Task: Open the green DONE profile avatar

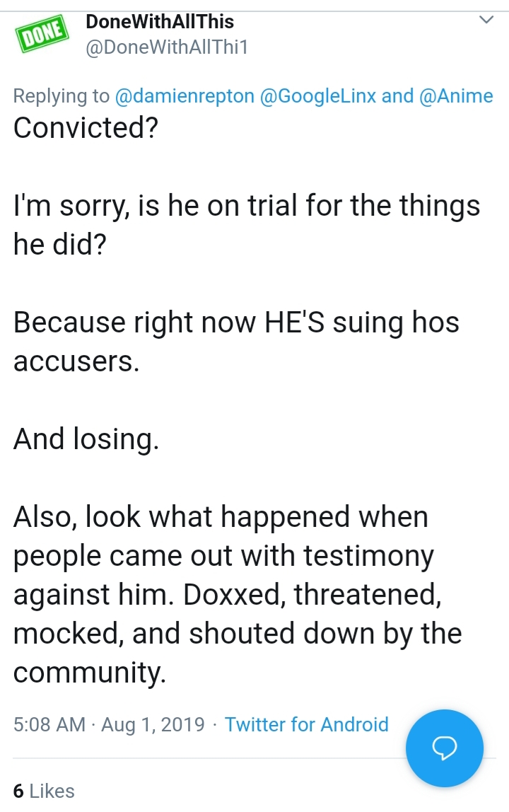Action: (x=42, y=34)
